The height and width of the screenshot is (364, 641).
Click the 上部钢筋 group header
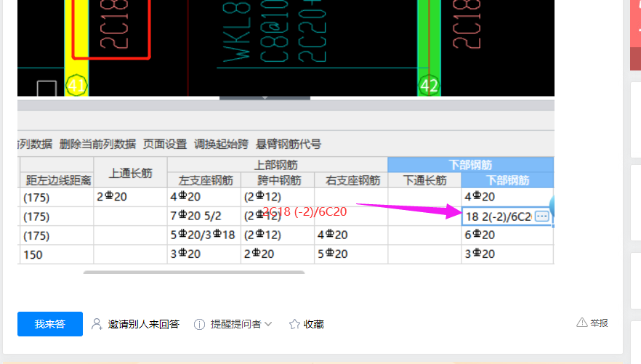pos(277,165)
